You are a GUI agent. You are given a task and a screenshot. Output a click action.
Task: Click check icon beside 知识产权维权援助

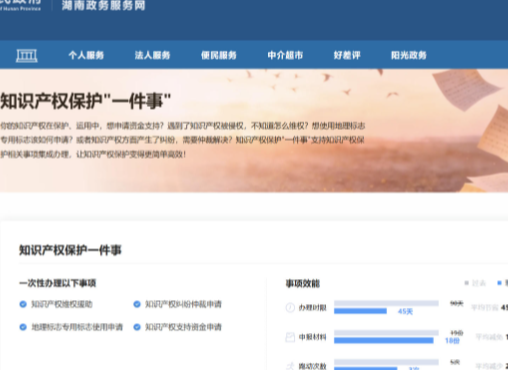23,304
